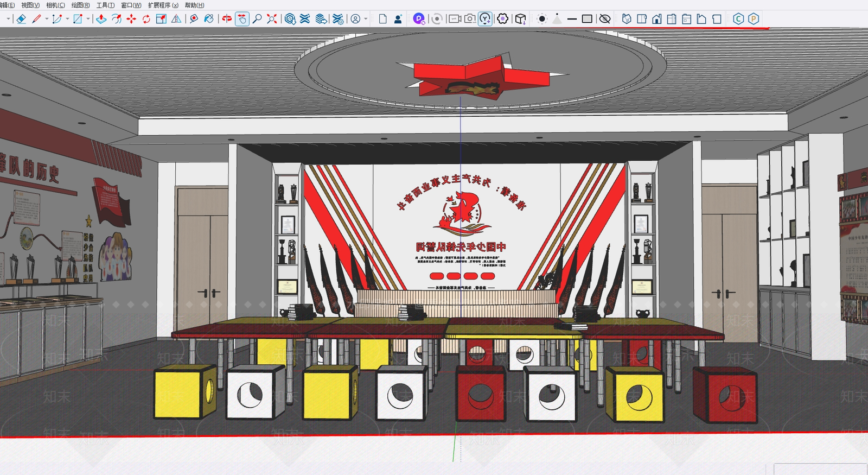Viewport: 868px width, 475px height.
Task: Click the Zoom Extents tool
Action: pos(272,19)
